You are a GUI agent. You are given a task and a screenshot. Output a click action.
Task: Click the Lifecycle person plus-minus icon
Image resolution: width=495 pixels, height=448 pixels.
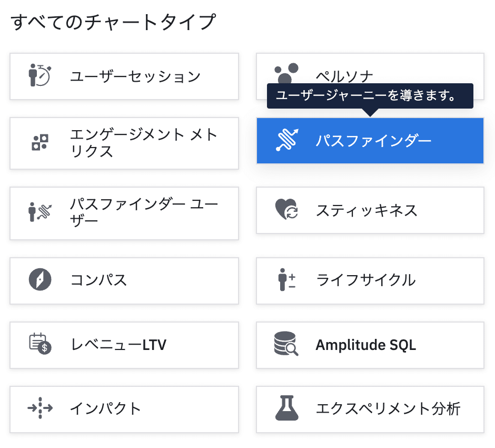286,279
